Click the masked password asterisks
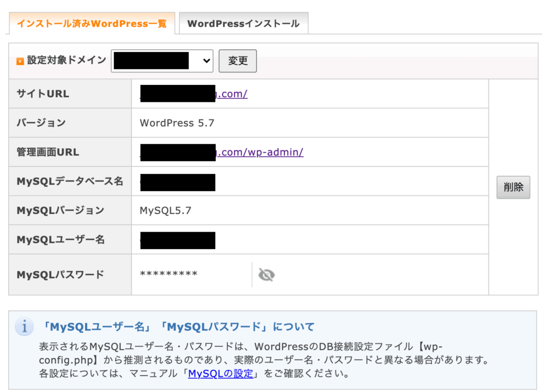This screenshot has height=392, width=555. (169, 275)
